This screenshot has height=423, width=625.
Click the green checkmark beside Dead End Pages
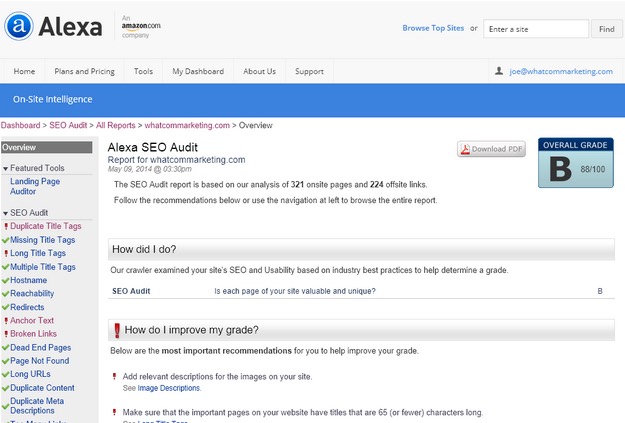[6, 348]
